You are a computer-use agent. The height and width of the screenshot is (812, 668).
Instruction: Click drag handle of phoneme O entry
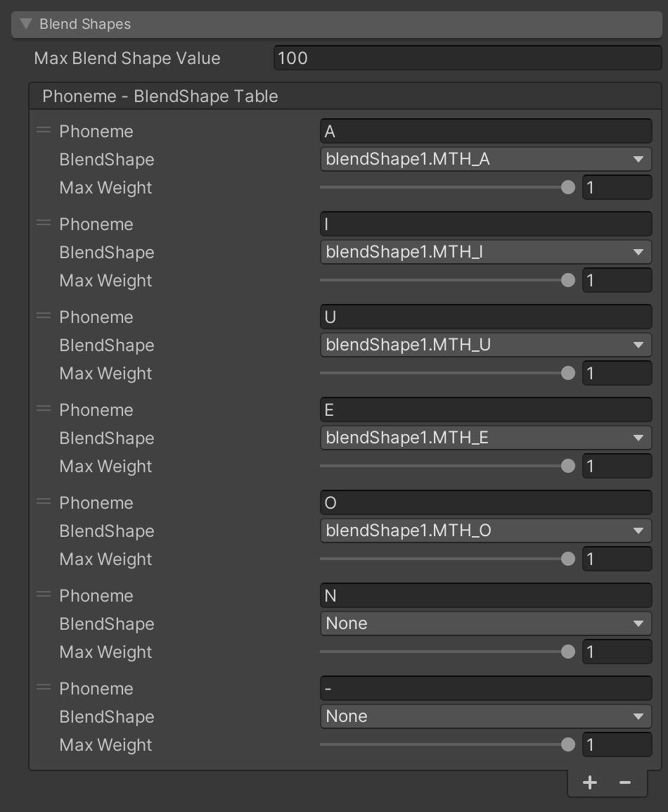44,502
